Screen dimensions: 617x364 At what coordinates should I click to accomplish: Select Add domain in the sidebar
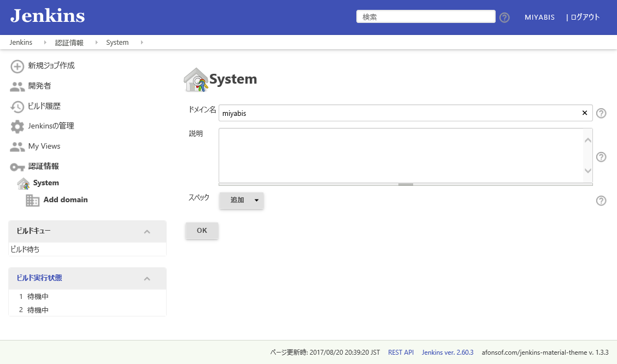(x=66, y=199)
